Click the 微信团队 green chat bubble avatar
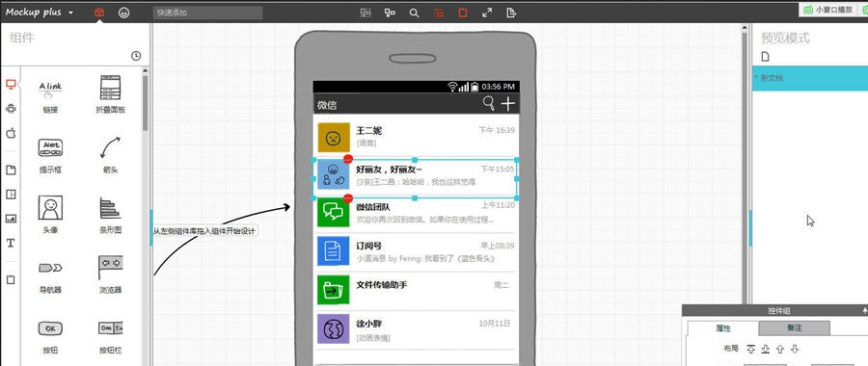This screenshot has height=366, width=868. pos(334,212)
